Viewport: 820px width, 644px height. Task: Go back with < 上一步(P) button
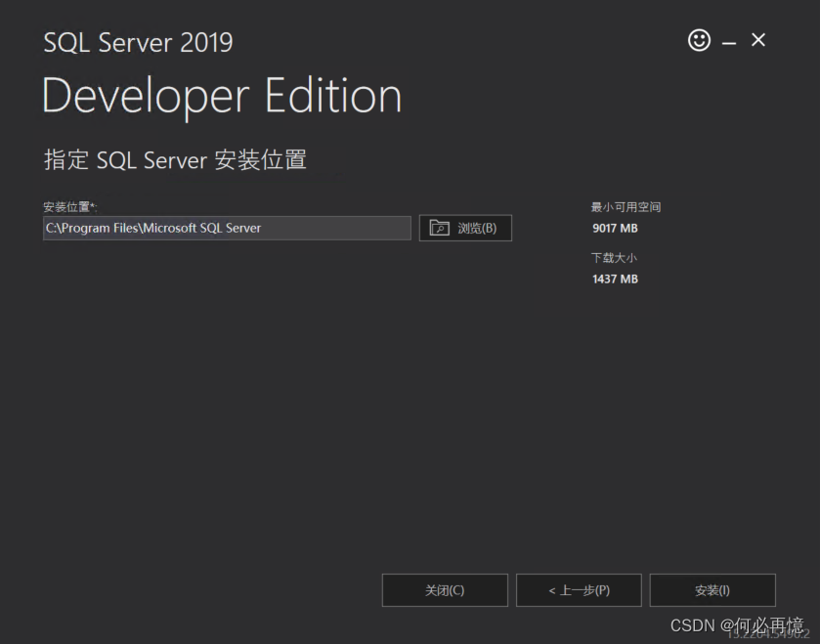point(579,590)
